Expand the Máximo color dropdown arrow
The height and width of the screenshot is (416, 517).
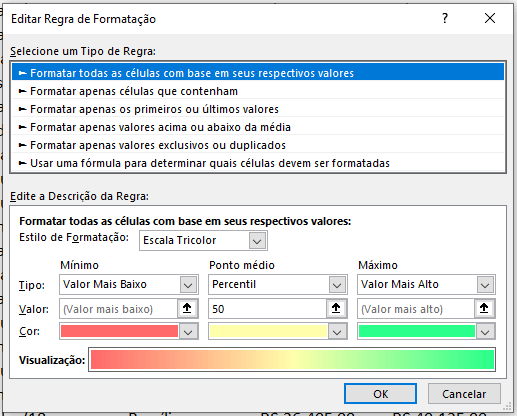[x=485, y=332]
